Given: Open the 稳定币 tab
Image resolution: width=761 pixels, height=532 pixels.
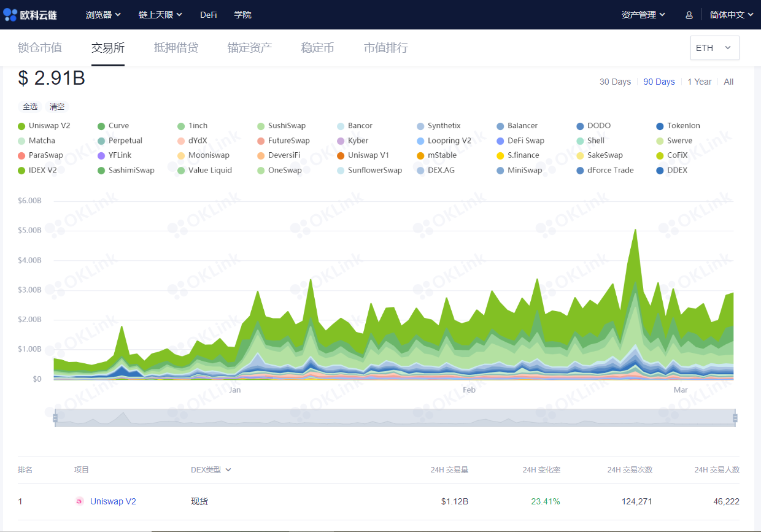Looking at the screenshot, I should [317, 48].
